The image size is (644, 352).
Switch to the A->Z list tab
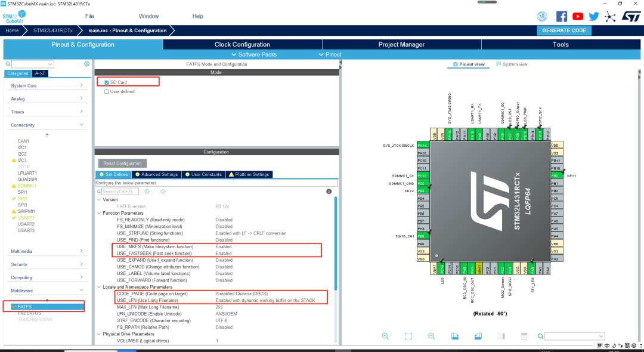(x=40, y=73)
